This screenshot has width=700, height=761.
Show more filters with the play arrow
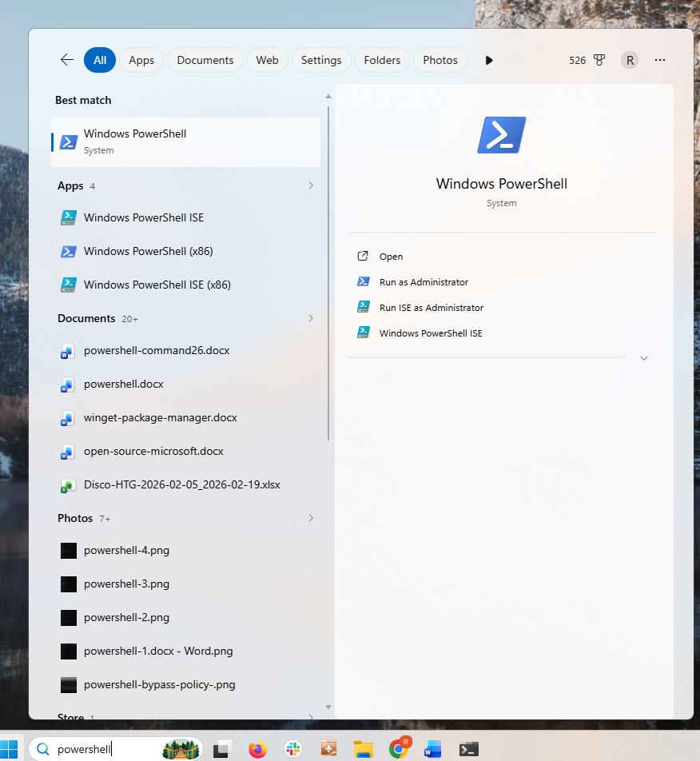coord(489,60)
